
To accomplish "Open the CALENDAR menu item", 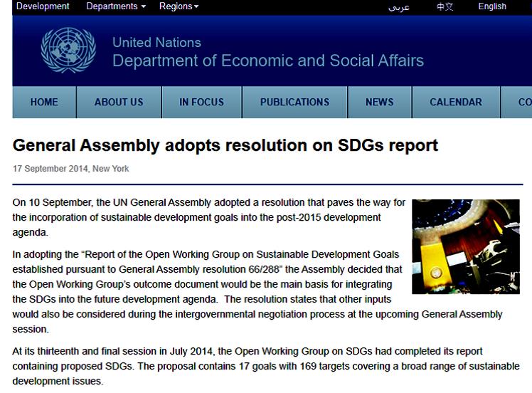I will [456, 102].
